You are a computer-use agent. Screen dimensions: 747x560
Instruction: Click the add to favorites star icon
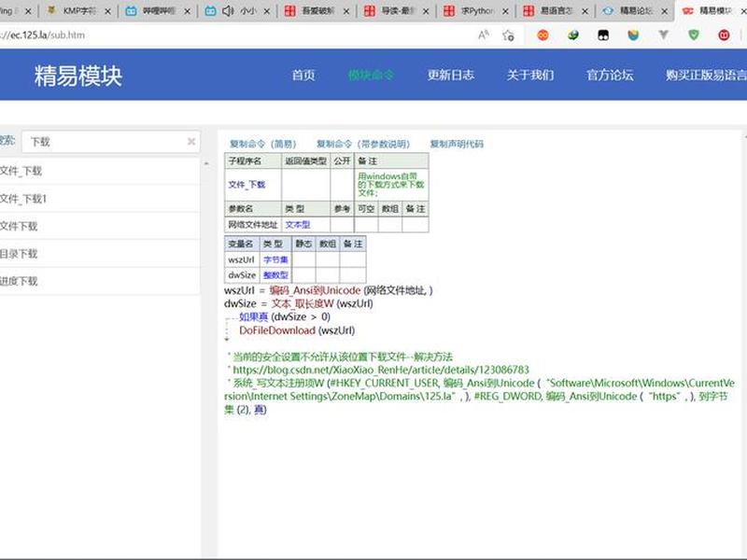[508, 35]
